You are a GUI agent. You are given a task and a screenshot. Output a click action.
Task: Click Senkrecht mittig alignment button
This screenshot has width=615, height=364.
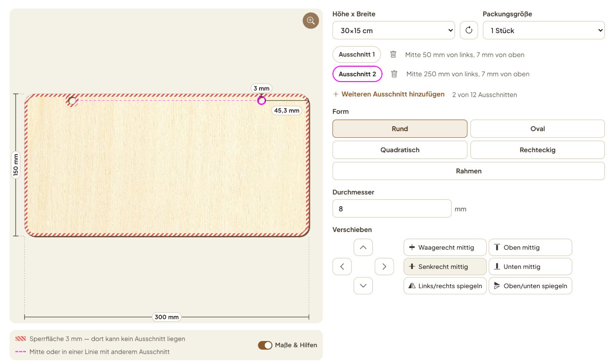coord(445,266)
